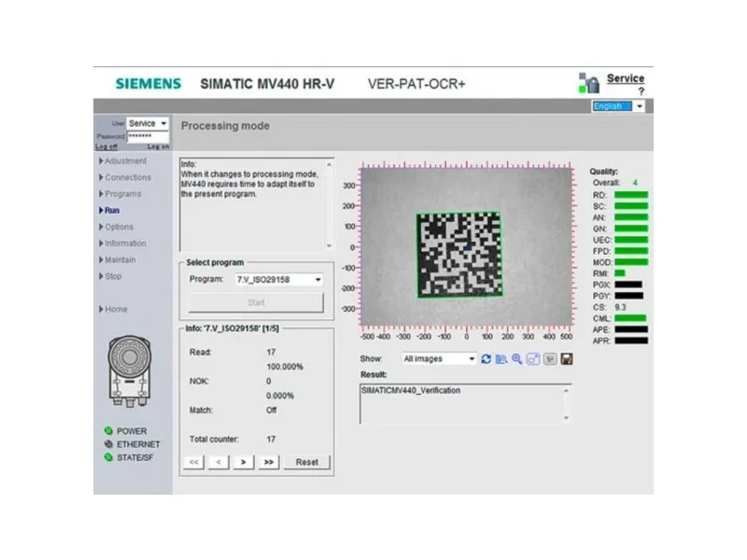The height and width of the screenshot is (560, 747).
Task: Click the read rate value 100.000%
Action: 285,367
